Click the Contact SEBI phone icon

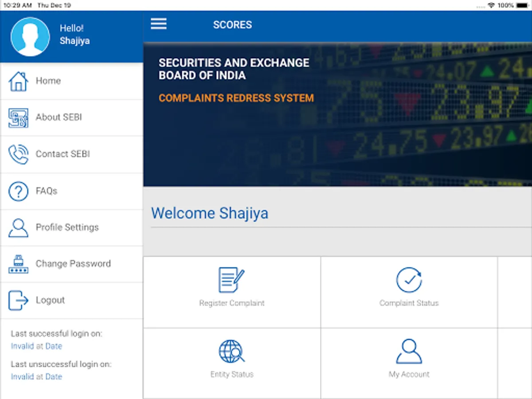point(18,154)
